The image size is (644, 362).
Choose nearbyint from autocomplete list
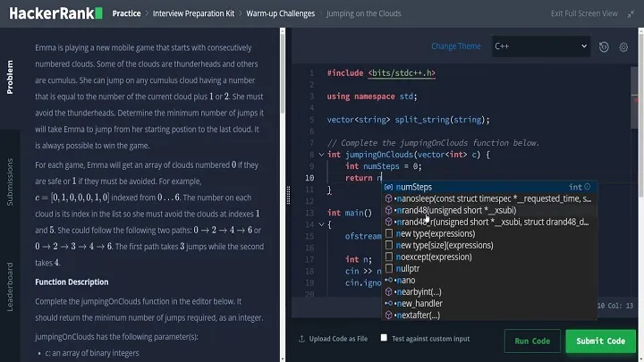(427, 291)
